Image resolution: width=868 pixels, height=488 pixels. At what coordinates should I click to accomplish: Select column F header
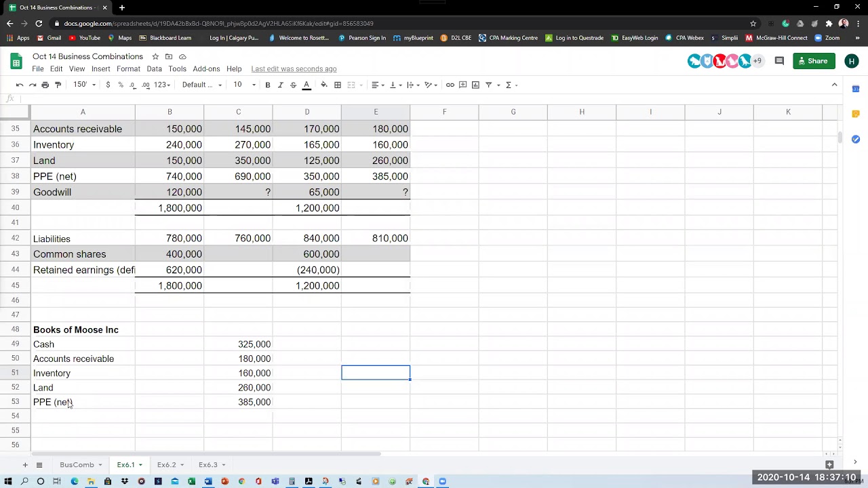click(x=444, y=112)
